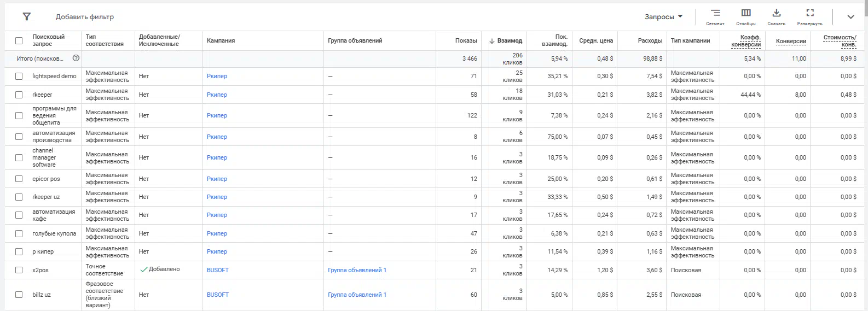Screen dimensions: 868x311
Task: Open the BUSOFT campaign link for x2pos
Action: [x=218, y=270]
